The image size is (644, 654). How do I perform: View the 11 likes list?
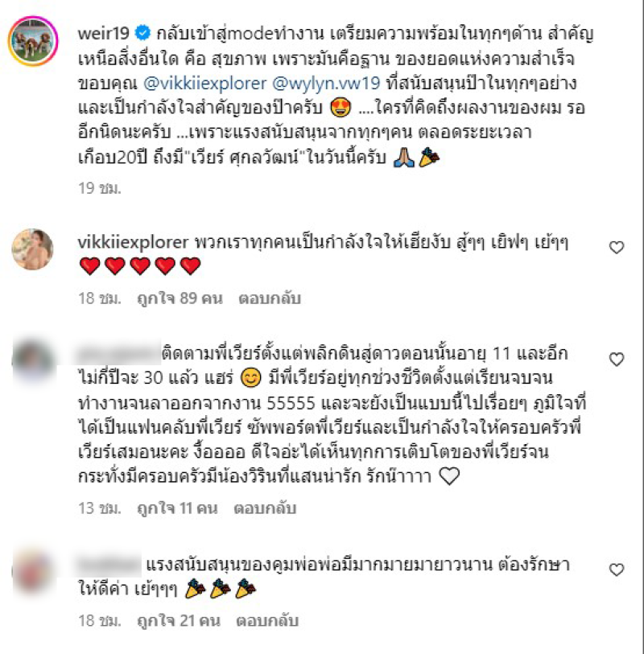(177, 508)
